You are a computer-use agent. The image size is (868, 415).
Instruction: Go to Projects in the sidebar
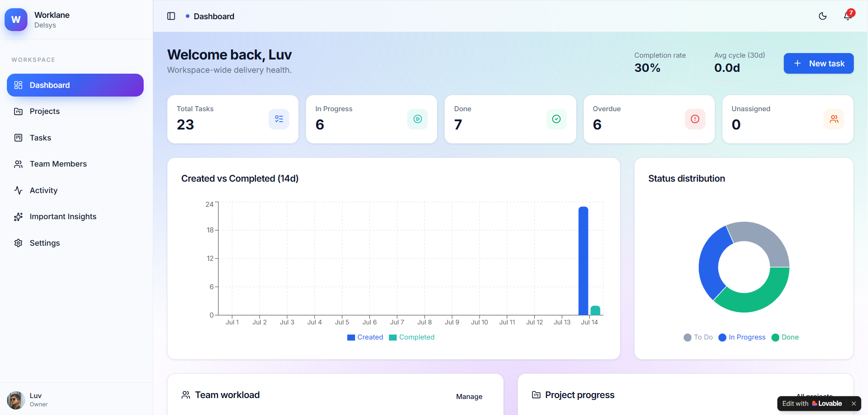[x=75, y=111]
